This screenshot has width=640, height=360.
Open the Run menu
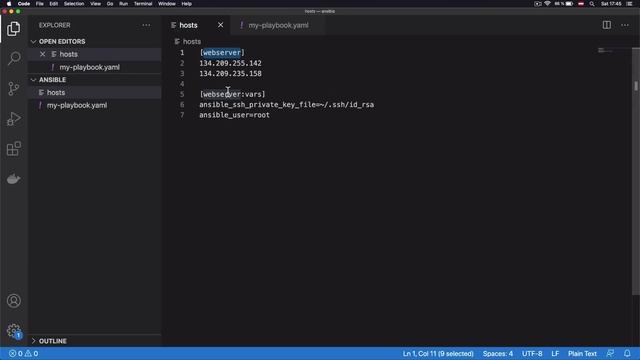click(123, 4)
